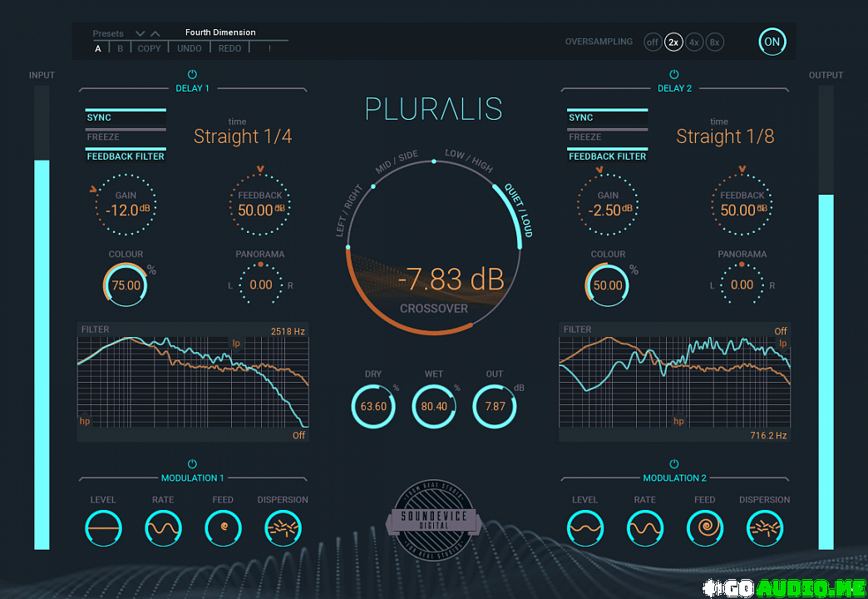Click the OUT gain knob
This screenshot has height=599, width=868.
(x=495, y=407)
